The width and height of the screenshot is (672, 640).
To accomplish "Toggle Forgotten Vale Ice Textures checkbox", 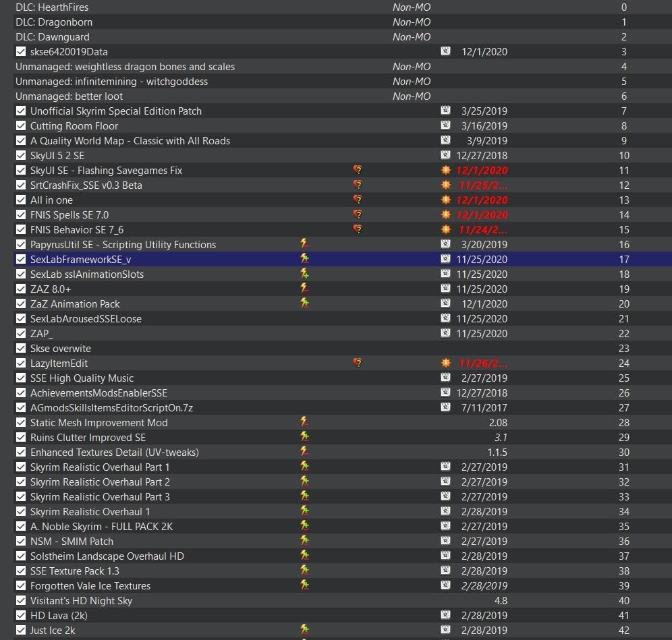I will point(20,585).
